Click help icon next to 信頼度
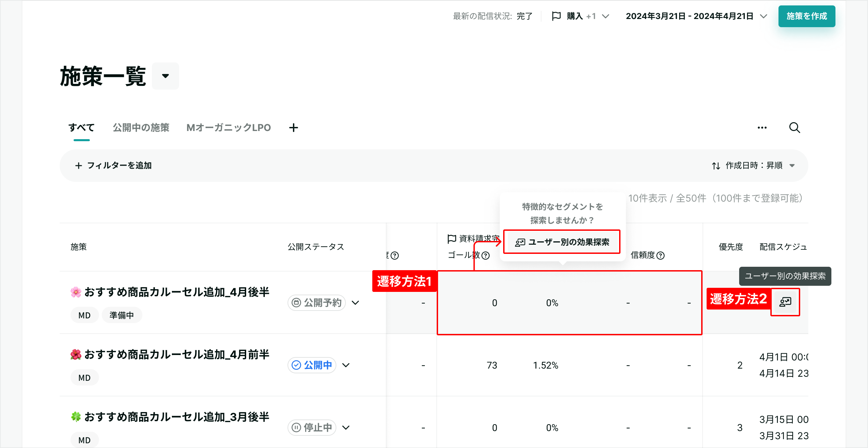This screenshot has height=448, width=868. click(660, 255)
